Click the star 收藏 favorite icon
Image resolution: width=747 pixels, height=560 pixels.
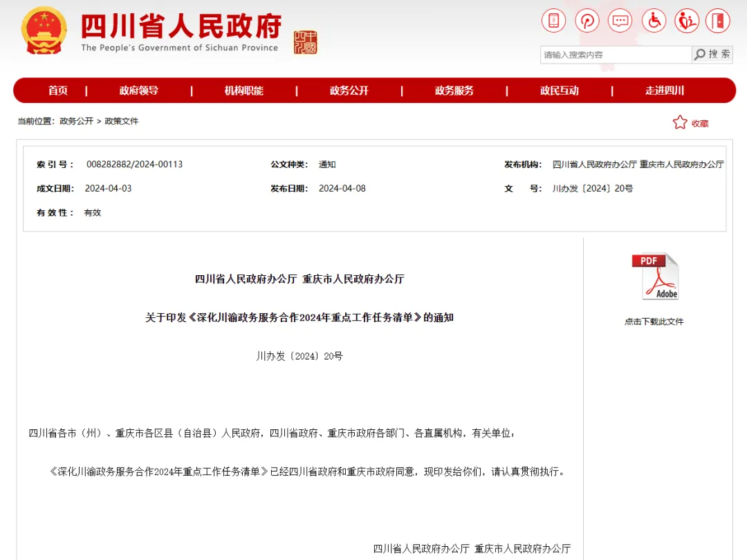point(680,122)
